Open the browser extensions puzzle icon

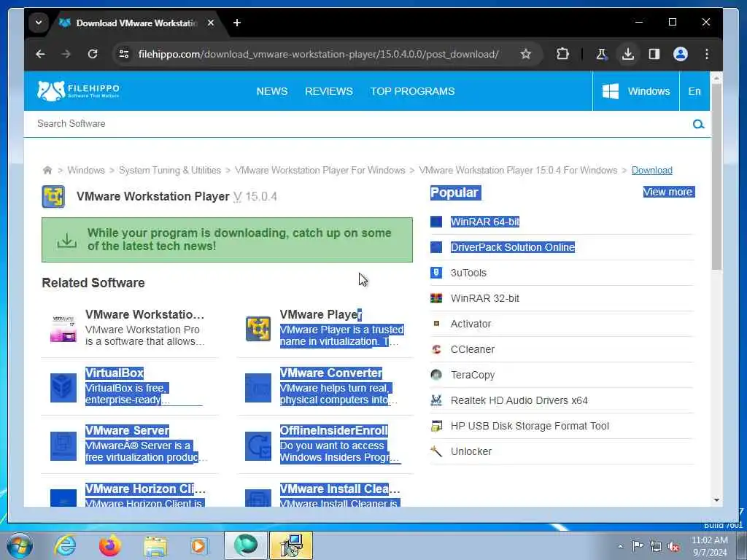562,54
